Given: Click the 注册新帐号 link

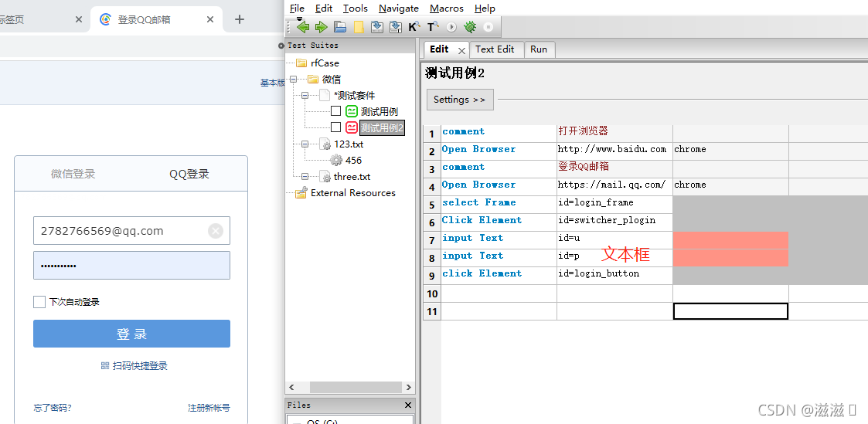Looking at the screenshot, I should pos(209,408).
